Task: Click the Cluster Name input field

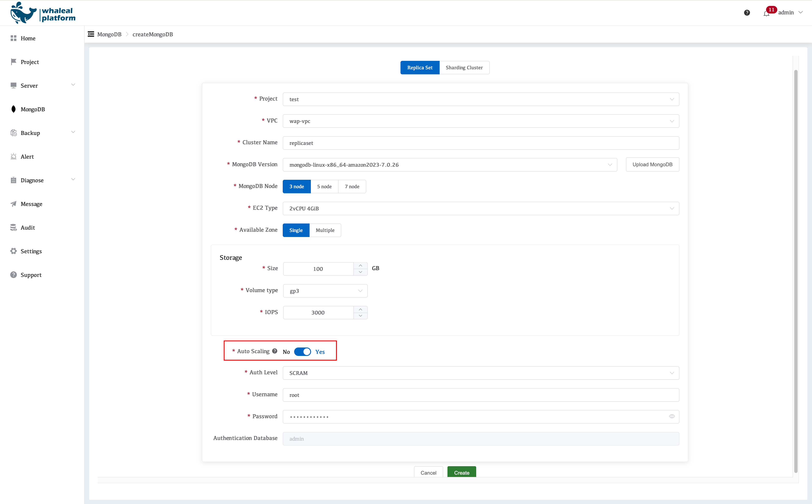Action: point(480,143)
